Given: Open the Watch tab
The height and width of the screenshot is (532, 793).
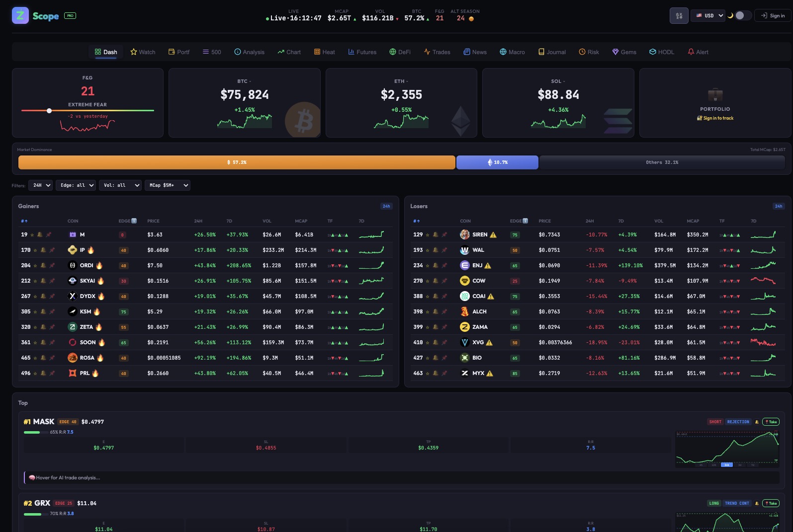Looking at the screenshot, I should click(143, 52).
